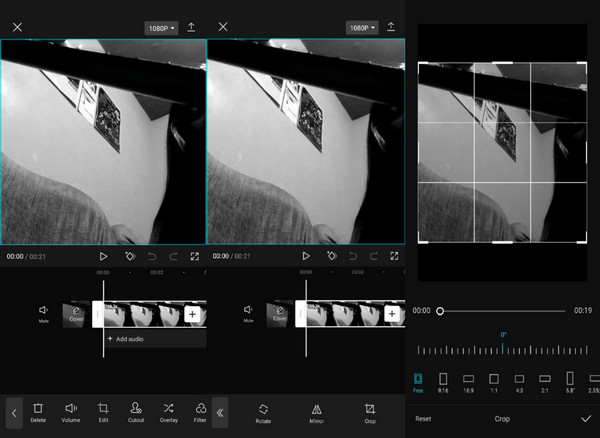Open the Delete tool in the bottom toolbar
This screenshot has height=438, width=600.
pos(38,412)
